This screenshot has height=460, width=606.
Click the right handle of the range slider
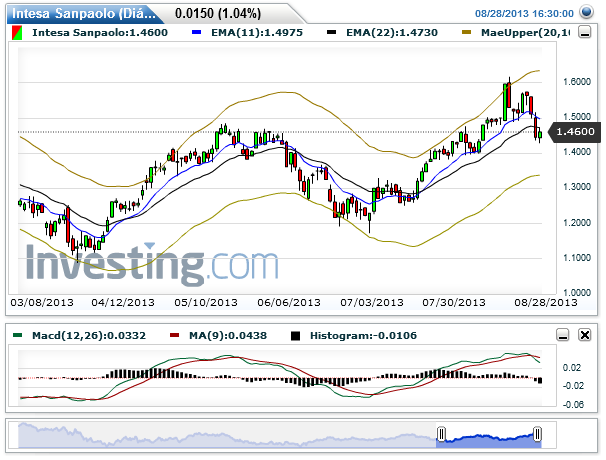click(x=537, y=434)
